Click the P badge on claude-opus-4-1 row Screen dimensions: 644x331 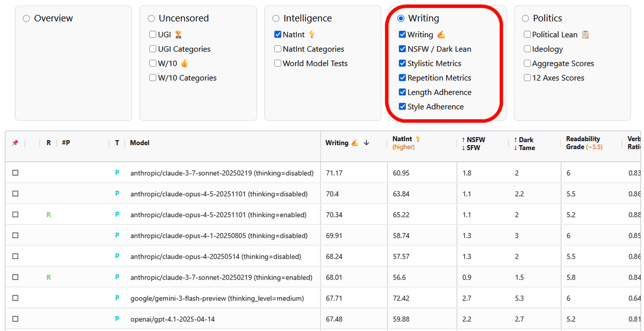[117, 236]
